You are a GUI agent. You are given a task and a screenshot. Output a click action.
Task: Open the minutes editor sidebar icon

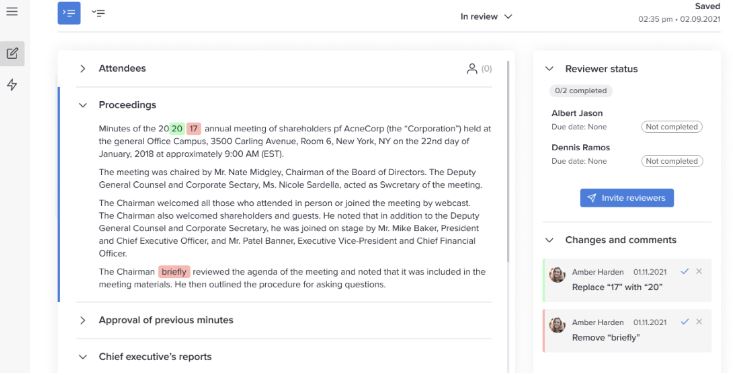[x=12, y=53]
